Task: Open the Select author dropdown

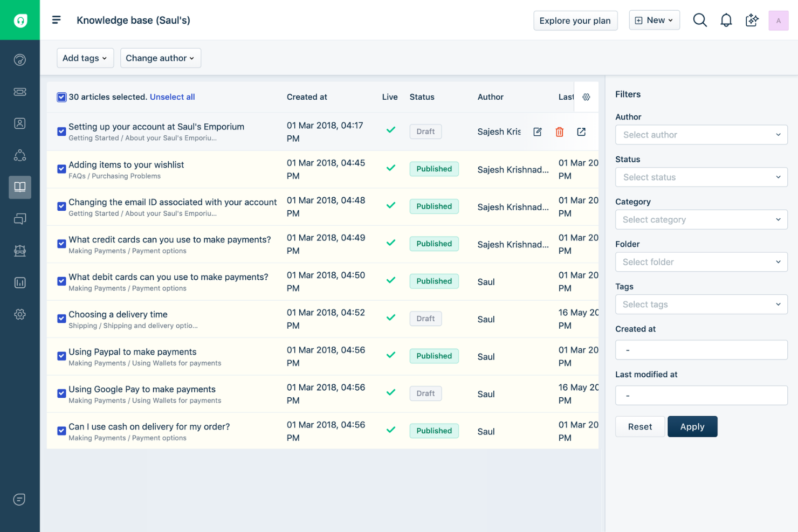Action: click(x=701, y=135)
